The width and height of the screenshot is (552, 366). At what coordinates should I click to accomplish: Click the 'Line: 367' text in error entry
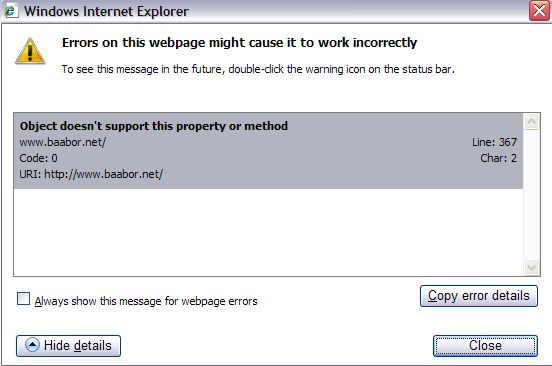pos(494,142)
